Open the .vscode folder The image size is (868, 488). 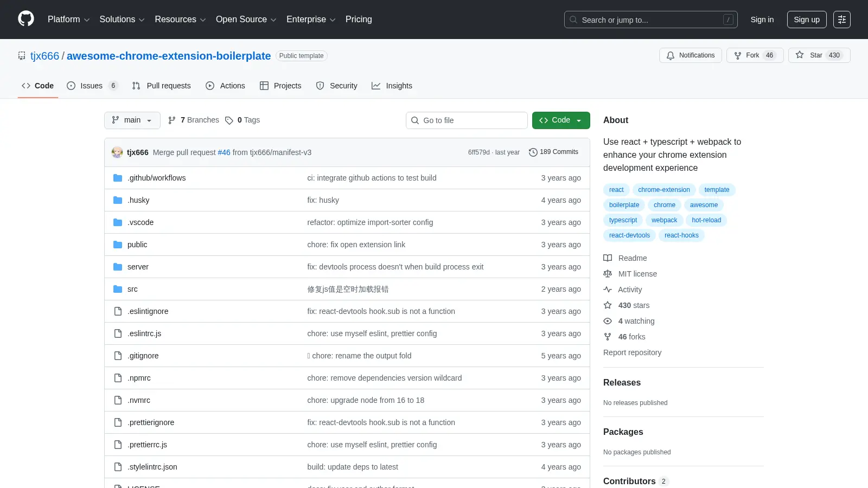[141, 222]
